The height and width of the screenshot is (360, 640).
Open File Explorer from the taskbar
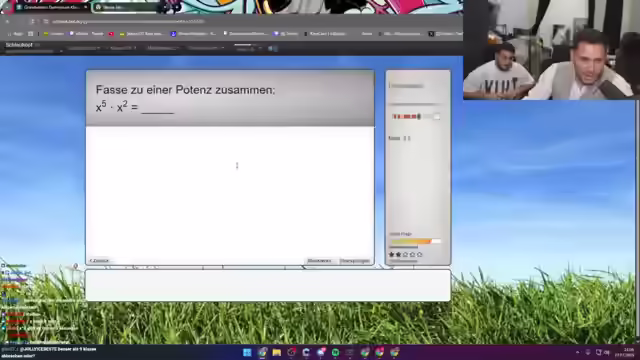coord(277,352)
